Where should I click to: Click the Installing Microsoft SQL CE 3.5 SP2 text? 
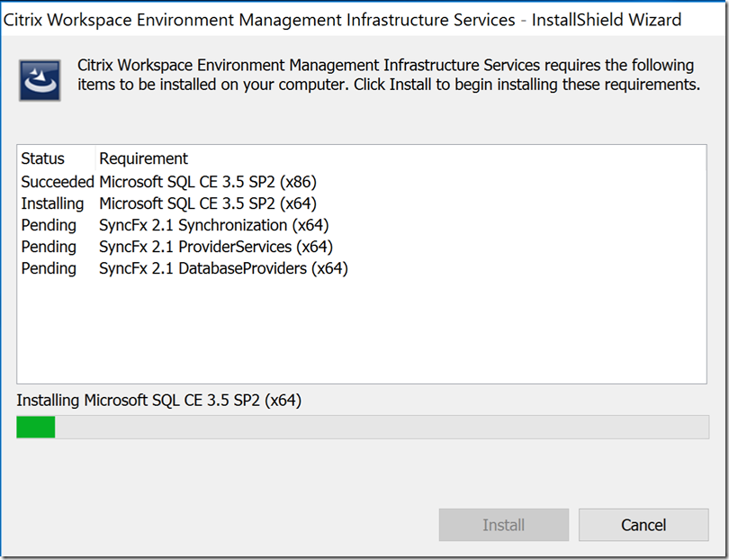coord(157,401)
